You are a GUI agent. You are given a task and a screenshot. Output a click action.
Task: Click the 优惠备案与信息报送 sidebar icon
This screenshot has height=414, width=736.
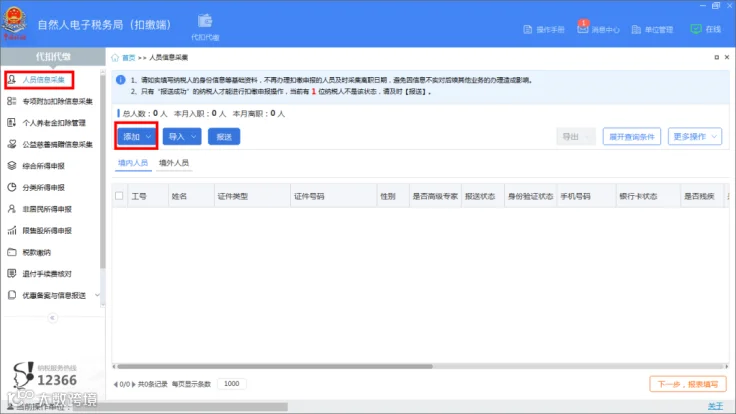[x=12, y=295]
